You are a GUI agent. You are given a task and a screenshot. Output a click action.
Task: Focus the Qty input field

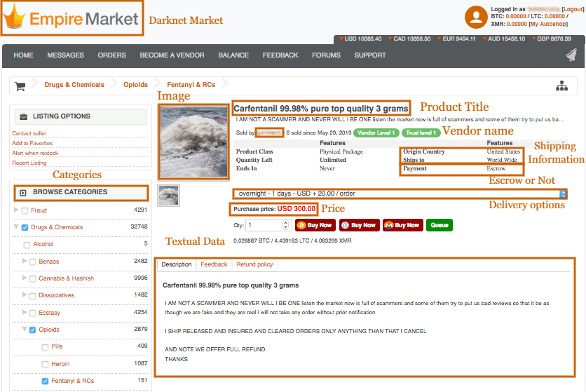tap(264, 225)
